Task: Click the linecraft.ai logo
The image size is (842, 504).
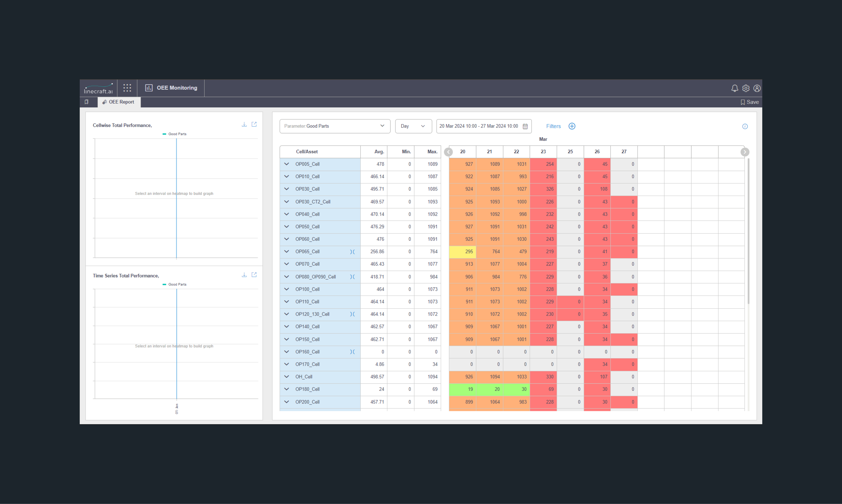Action: (98, 89)
